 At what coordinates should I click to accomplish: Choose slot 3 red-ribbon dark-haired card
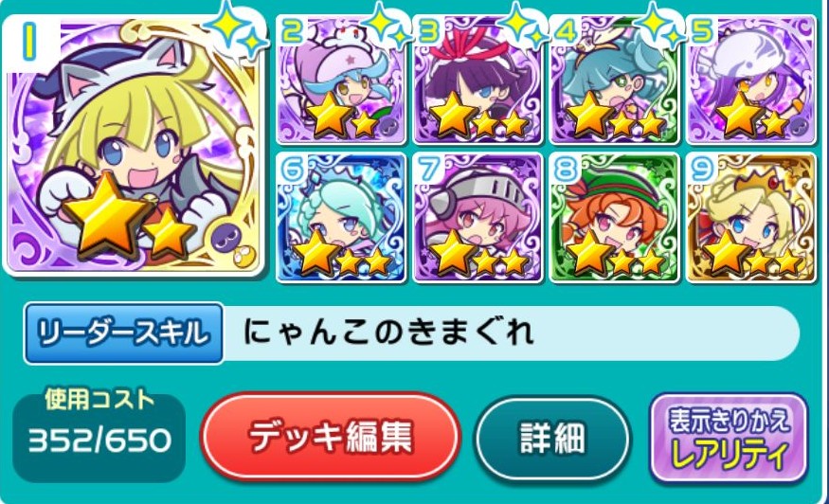click(x=478, y=80)
